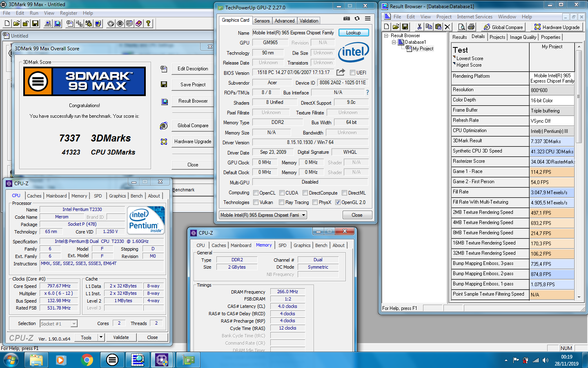Click the New file icon in 3DMark toolbar
588x368 pixels.
click(x=7, y=23)
